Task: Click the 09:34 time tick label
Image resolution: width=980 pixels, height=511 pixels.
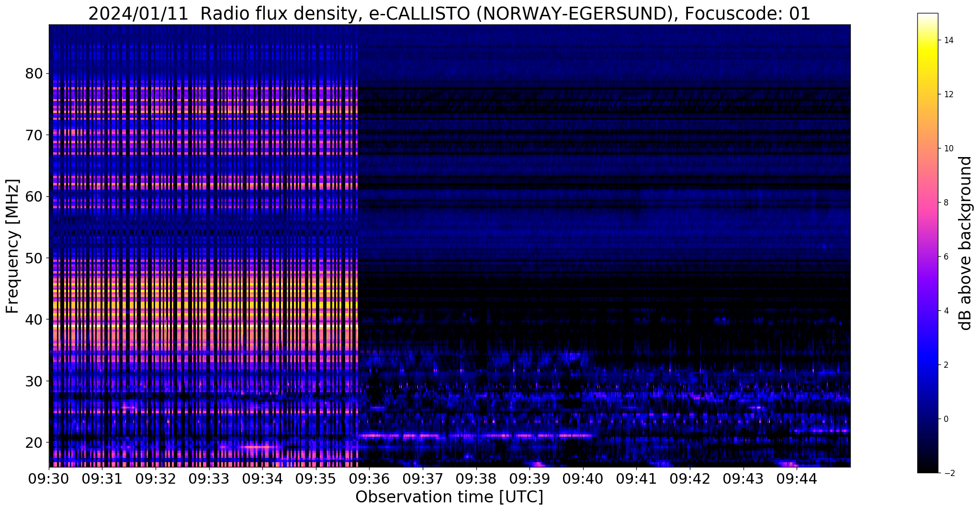Action: pos(262,478)
